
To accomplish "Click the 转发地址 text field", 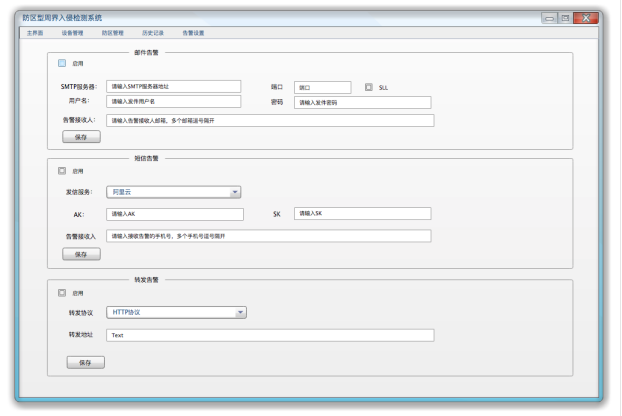I will (270, 335).
